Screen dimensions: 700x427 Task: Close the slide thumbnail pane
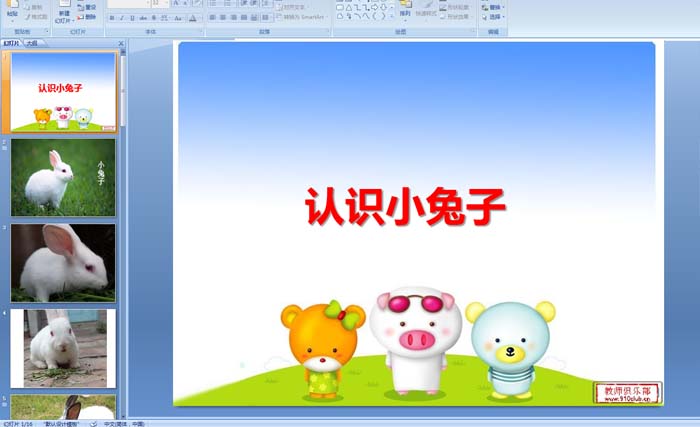click(121, 44)
